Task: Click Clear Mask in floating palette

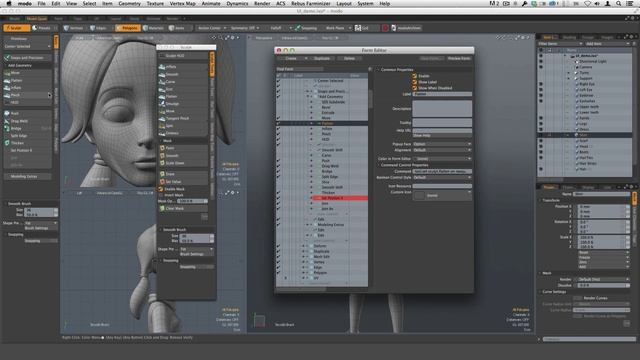Action: [183, 209]
